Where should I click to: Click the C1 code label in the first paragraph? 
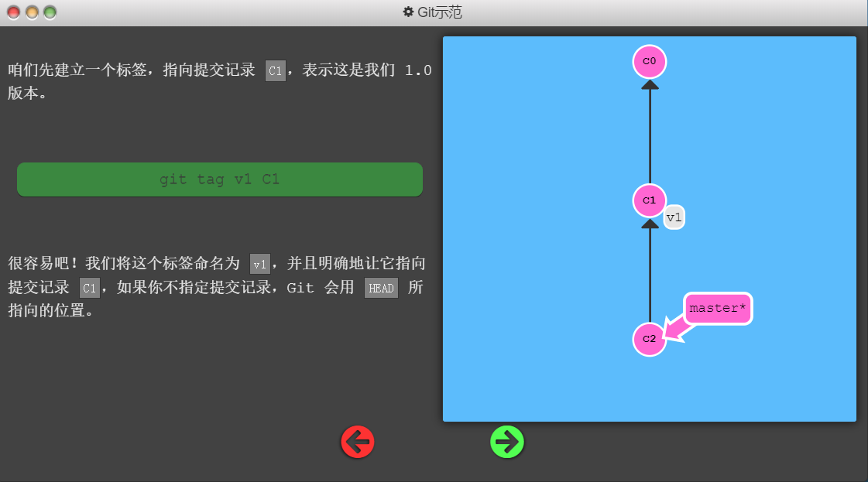276,71
